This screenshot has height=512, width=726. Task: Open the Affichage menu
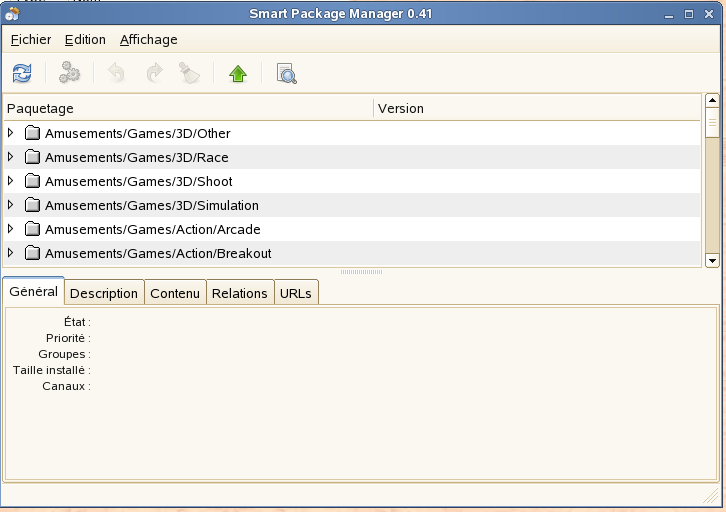(149, 40)
